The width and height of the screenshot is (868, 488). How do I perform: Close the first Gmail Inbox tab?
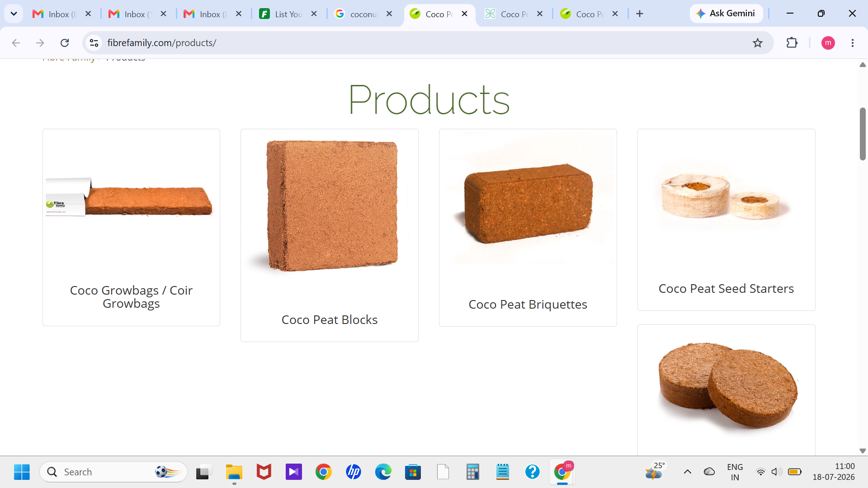coord(88,14)
